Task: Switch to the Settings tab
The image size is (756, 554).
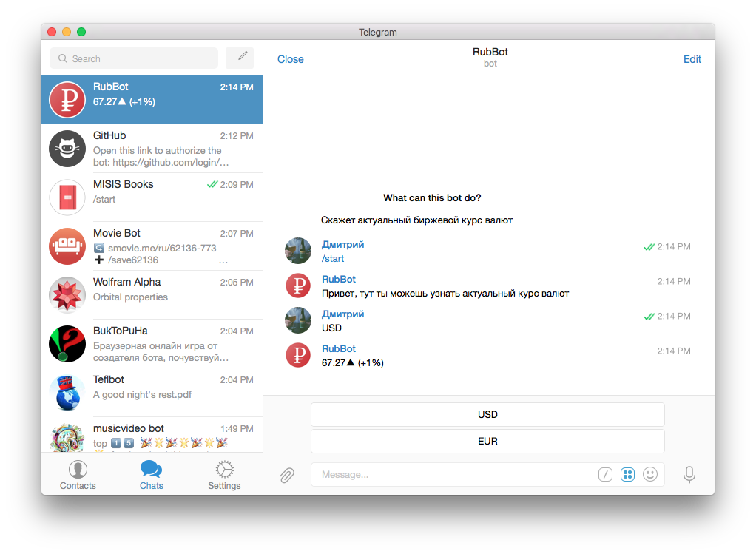Action: (224, 475)
